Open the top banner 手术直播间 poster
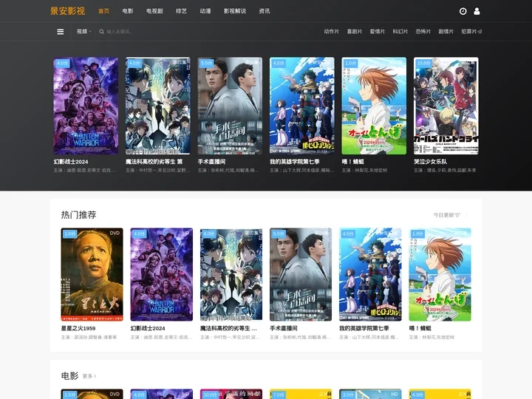Viewport: 532px width, 399px height. click(230, 106)
